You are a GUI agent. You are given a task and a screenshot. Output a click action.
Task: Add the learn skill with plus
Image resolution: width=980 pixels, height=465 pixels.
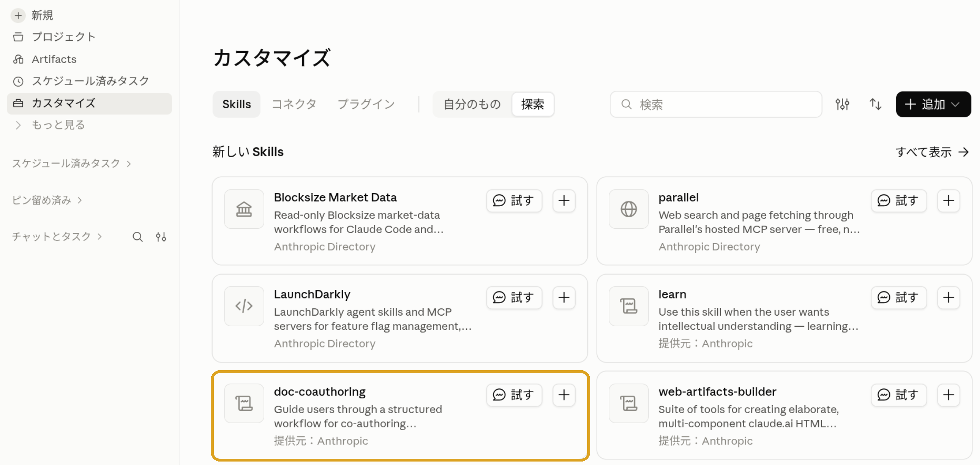coord(948,297)
